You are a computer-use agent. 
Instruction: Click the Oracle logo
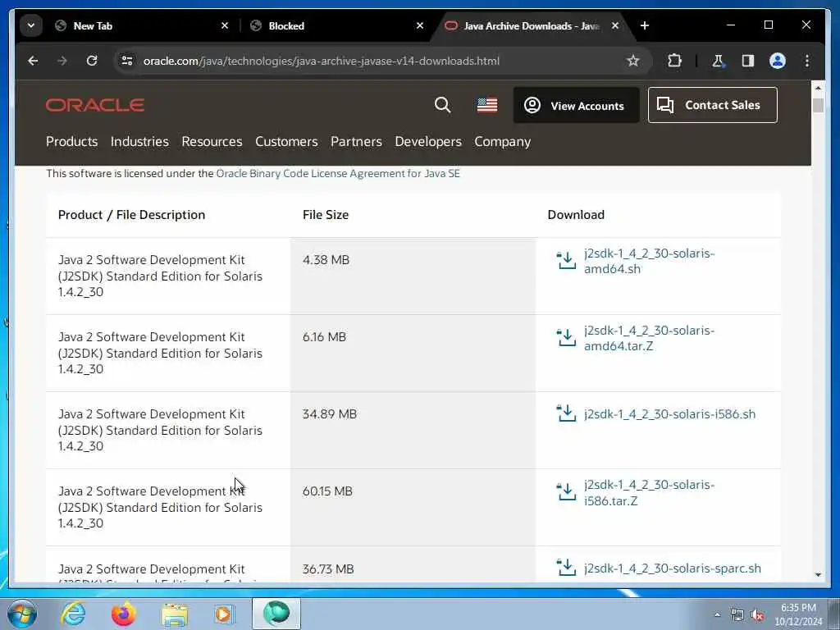95,105
